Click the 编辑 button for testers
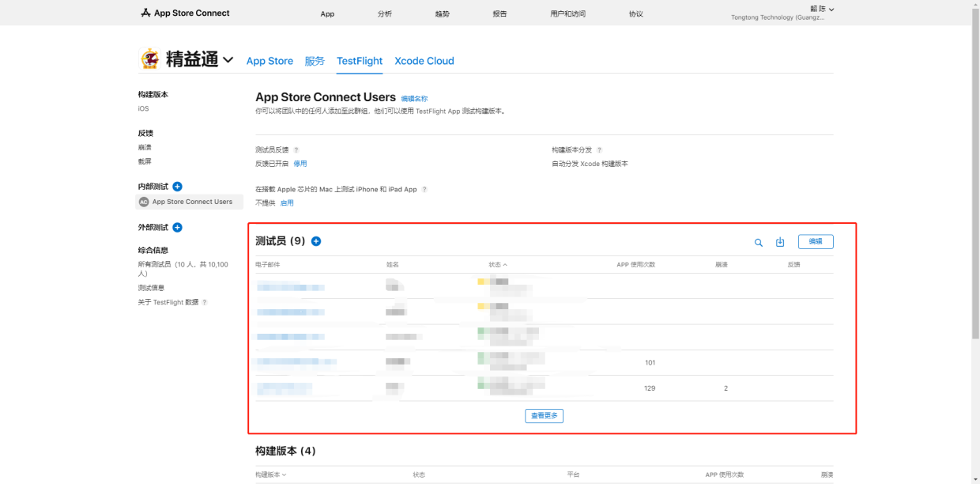The height and width of the screenshot is (484, 980). [x=816, y=242]
